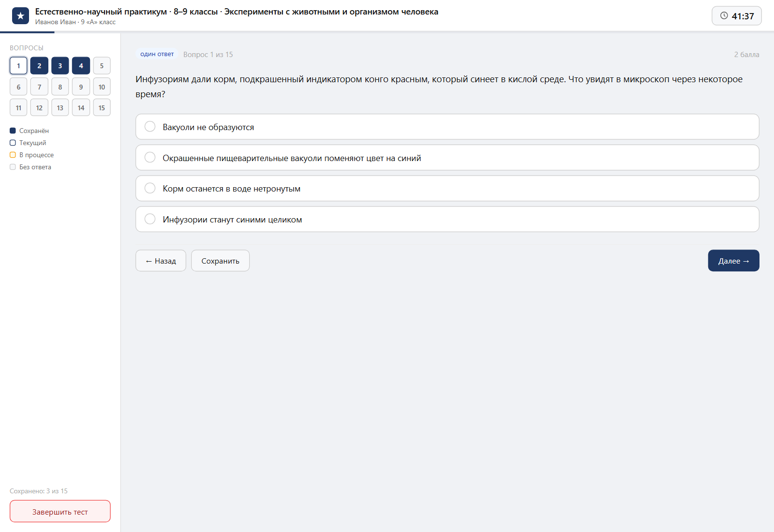This screenshot has width=774, height=532.
Task: Finish the test via «Завершить тест»
Action: (60, 512)
